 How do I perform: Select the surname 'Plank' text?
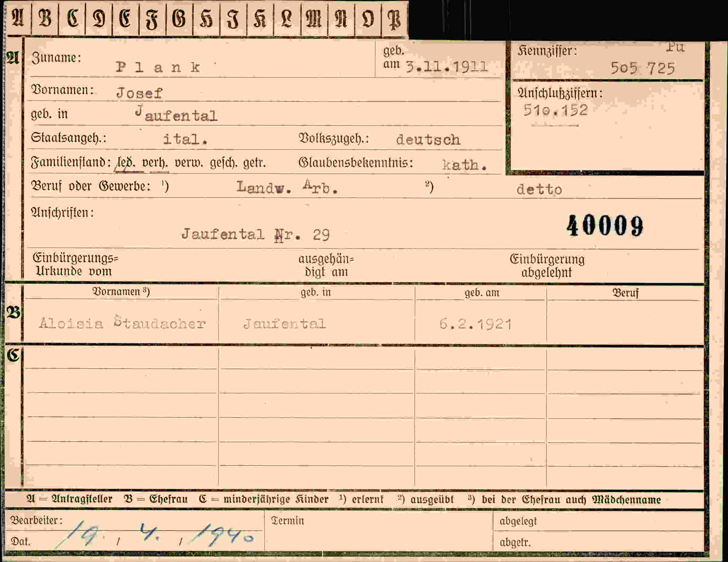point(158,67)
